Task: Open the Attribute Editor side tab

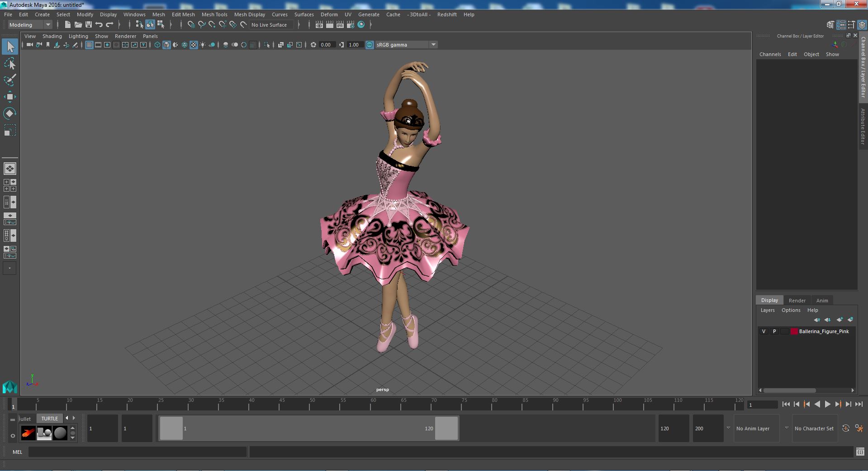Action: coord(863,127)
